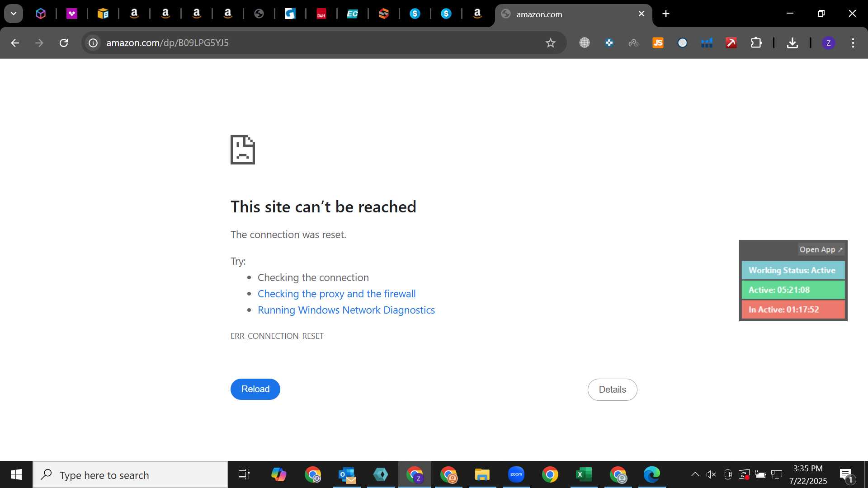This screenshot has width=868, height=488.
Task: Show hidden system tray icons
Action: click(x=695, y=474)
